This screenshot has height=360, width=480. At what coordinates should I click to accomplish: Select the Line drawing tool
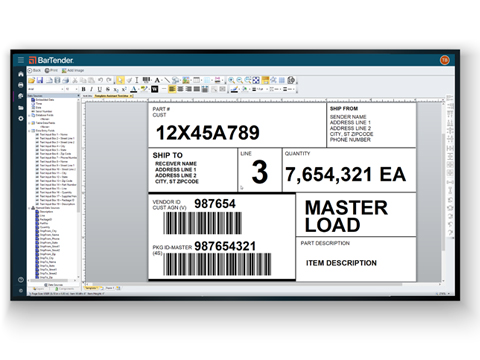167,80
